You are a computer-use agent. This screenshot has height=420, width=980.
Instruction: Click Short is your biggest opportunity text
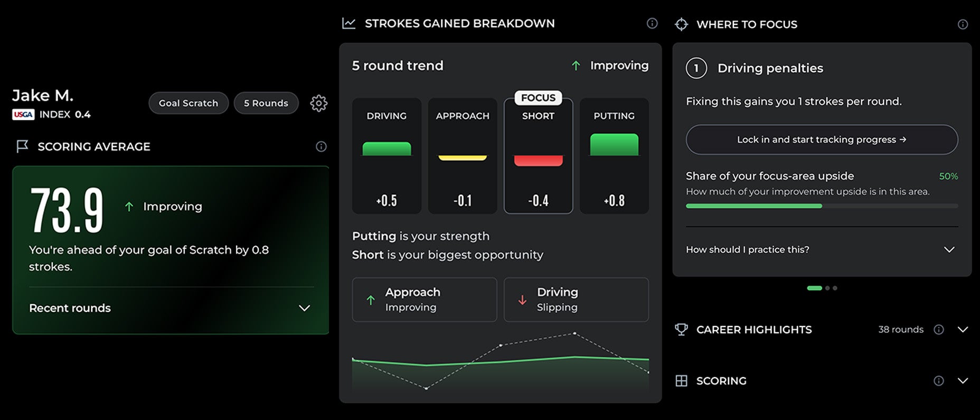pyautogui.click(x=448, y=255)
